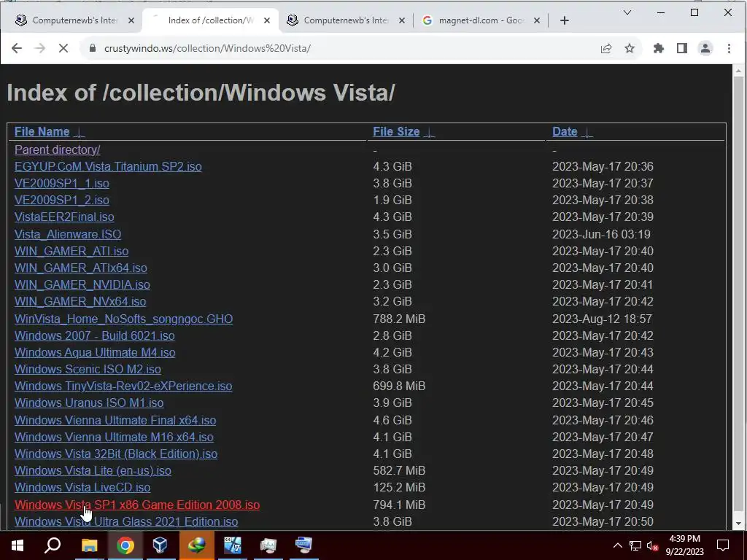Sort by File Name column
Screen dimensions: 747x560
(42, 131)
